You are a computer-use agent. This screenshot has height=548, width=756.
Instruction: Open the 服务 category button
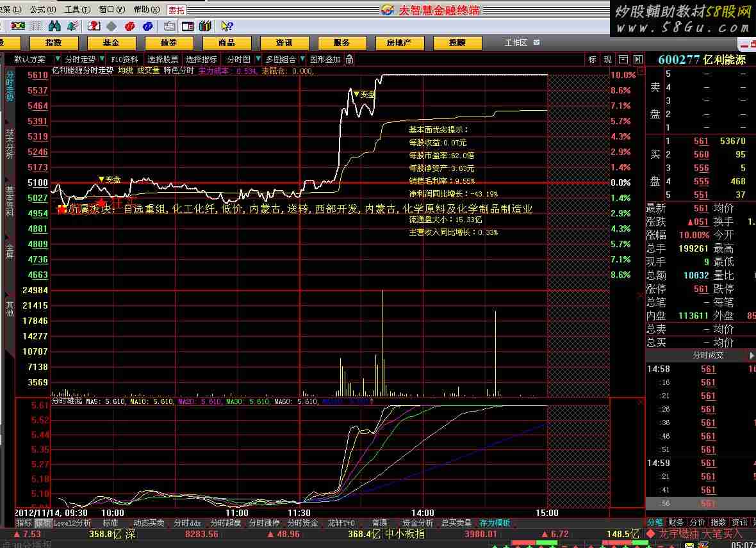pyautogui.click(x=342, y=43)
